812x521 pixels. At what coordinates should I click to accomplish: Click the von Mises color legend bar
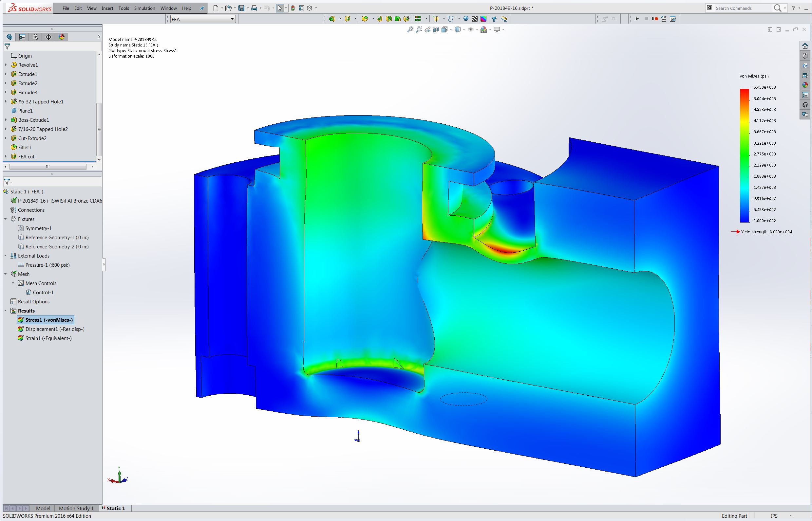[744, 155]
